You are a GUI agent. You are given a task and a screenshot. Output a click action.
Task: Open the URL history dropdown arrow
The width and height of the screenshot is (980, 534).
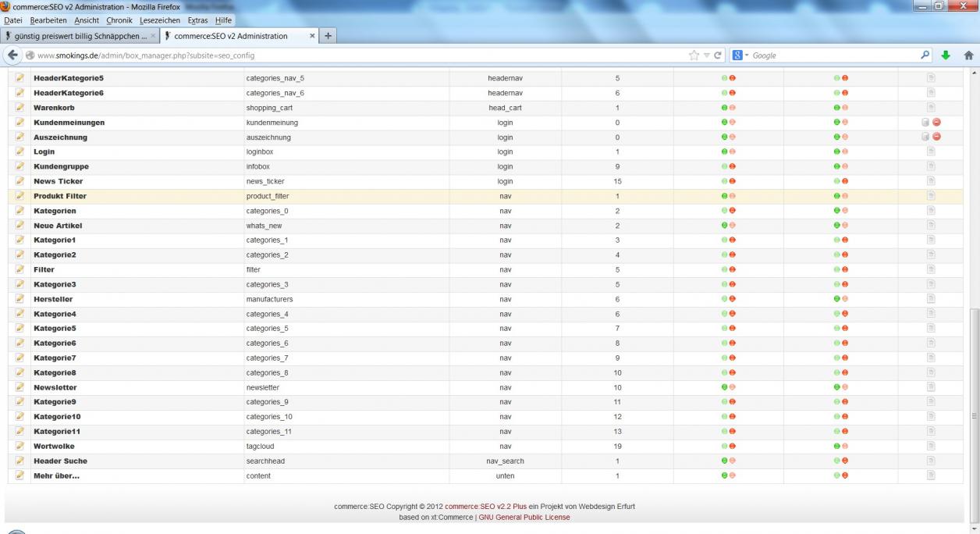pyautogui.click(x=705, y=55)
